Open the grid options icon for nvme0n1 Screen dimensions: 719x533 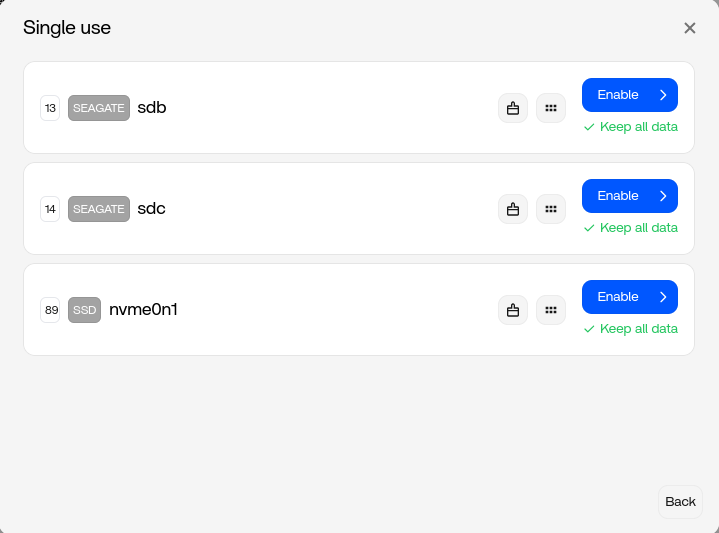(x=551, y=310)
